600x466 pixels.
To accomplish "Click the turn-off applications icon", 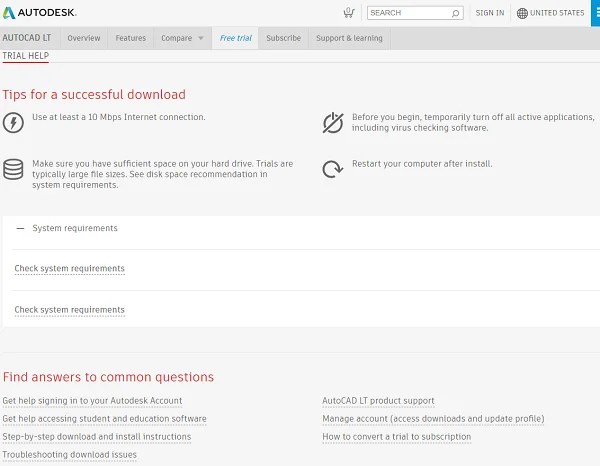I will click(333, 123).
